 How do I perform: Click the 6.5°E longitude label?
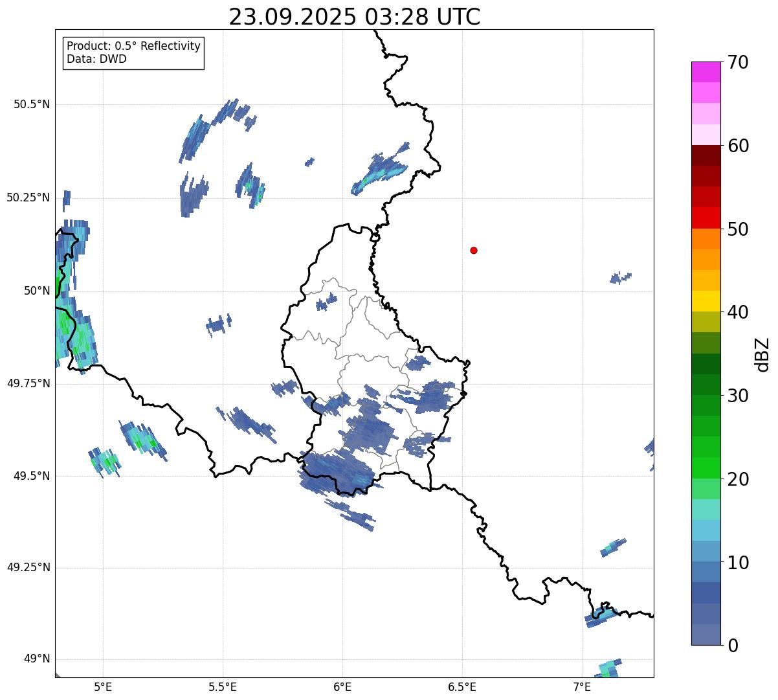tap(462, 686)
